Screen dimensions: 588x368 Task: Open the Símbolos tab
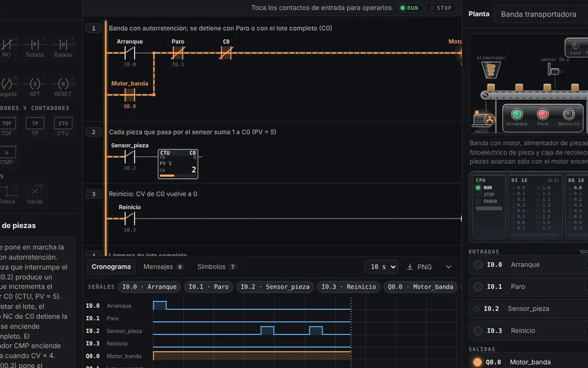(x=216, y=267)
